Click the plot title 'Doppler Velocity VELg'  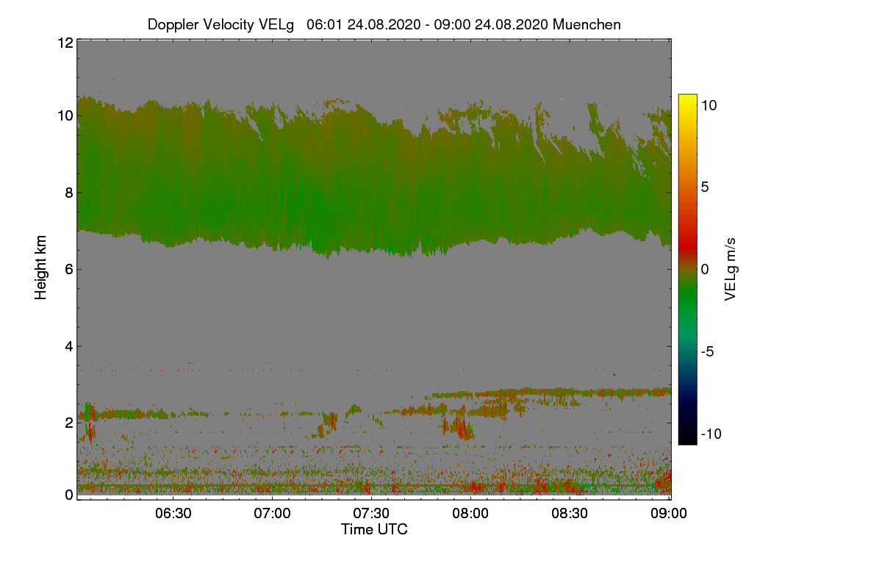[220, 24]
